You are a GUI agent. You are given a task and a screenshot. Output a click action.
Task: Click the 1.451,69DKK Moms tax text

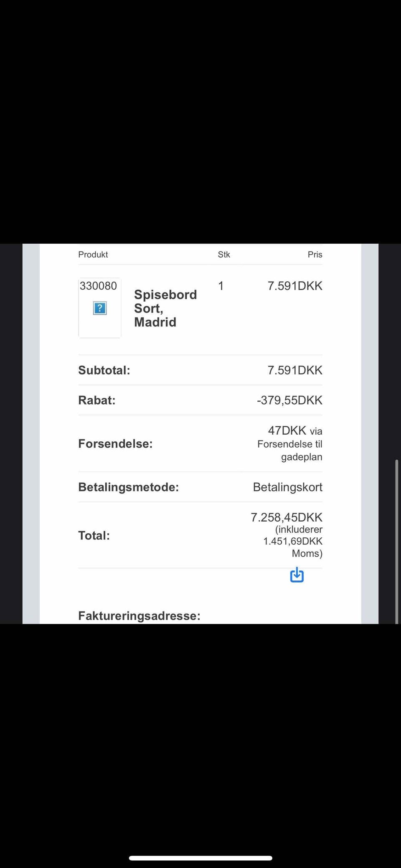coord(293,547)
